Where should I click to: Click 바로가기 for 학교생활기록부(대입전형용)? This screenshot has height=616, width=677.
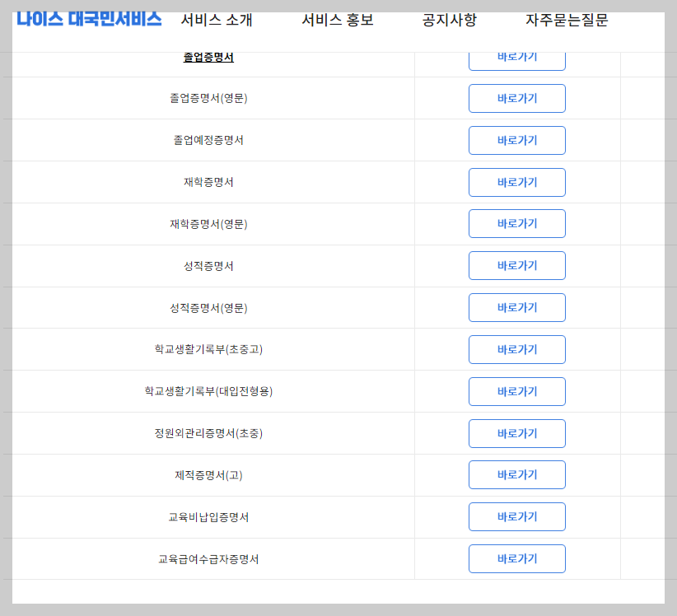point(516,391)
